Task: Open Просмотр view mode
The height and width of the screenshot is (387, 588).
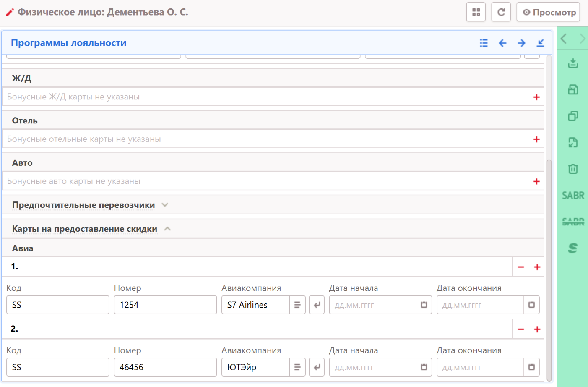Action: 548,12
